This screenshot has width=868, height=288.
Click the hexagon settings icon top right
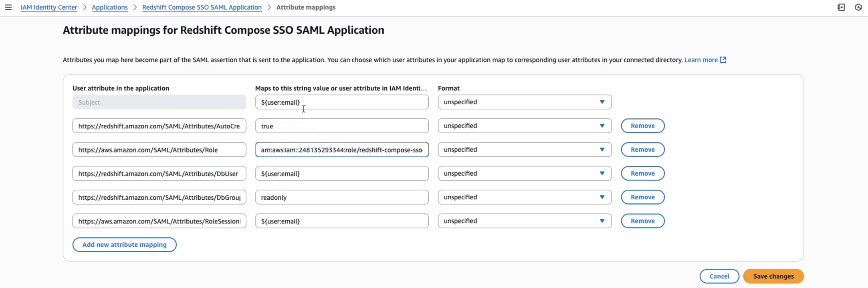click(858, 7)
